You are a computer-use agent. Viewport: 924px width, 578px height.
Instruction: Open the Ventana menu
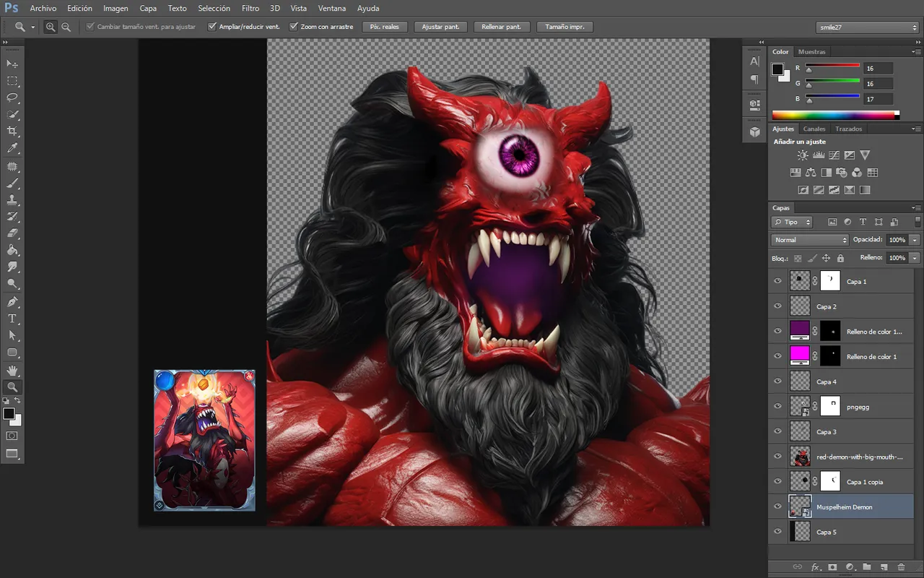[332, 9]
